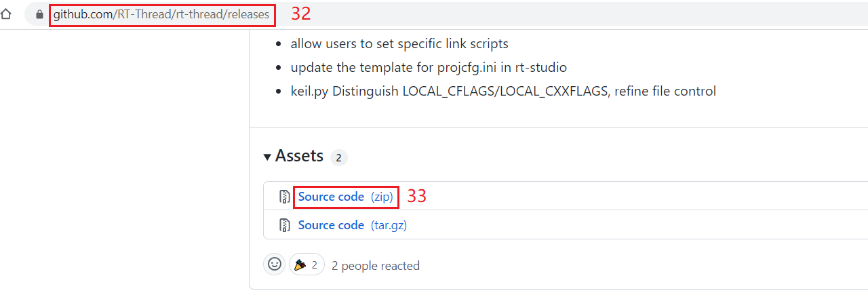The image size is (868, 295).
Task: Download Source code (tar.gz)
Action: coord(331,225)
